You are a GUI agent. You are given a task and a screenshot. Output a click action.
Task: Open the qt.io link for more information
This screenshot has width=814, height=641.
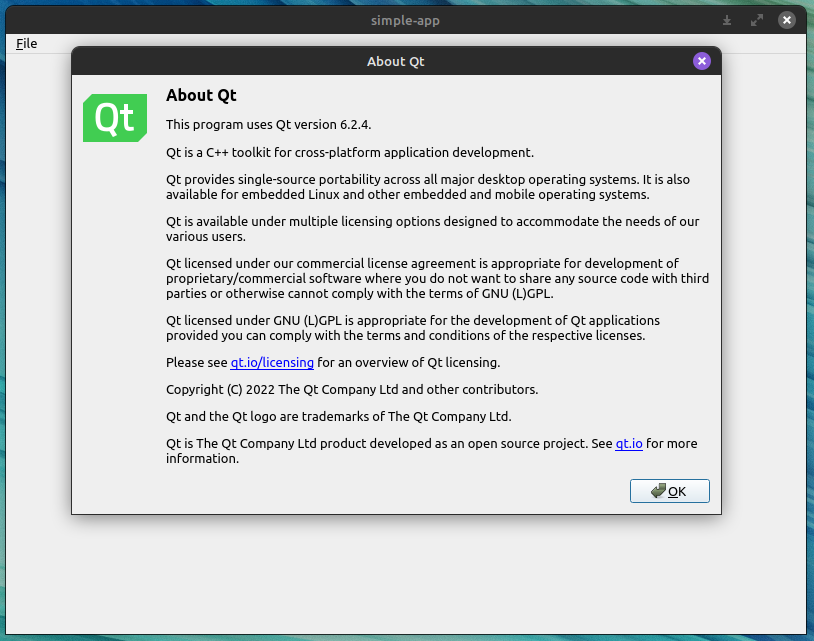[x=629, y=444]
